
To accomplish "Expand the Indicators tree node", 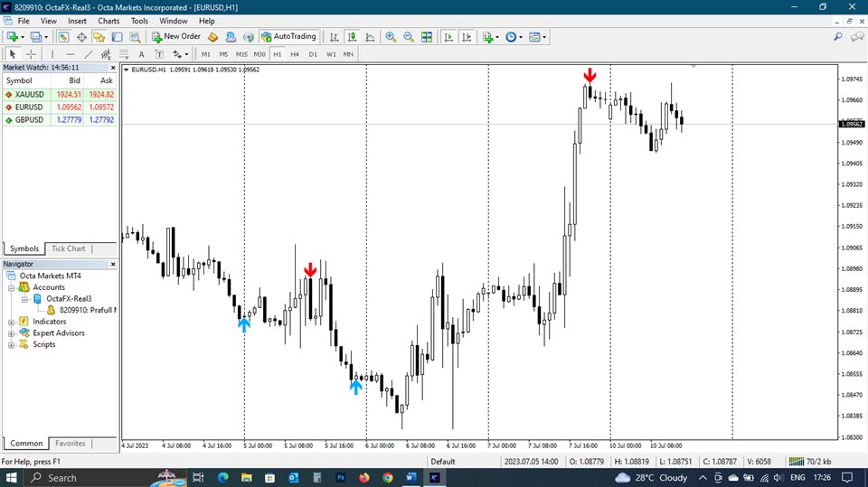I will pos(12,322).
